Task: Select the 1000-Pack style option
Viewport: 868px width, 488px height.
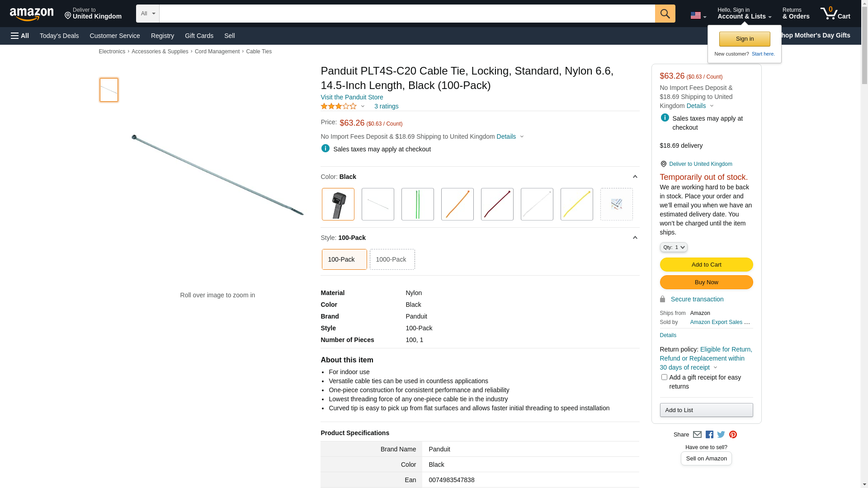Action: pos(392,259)
